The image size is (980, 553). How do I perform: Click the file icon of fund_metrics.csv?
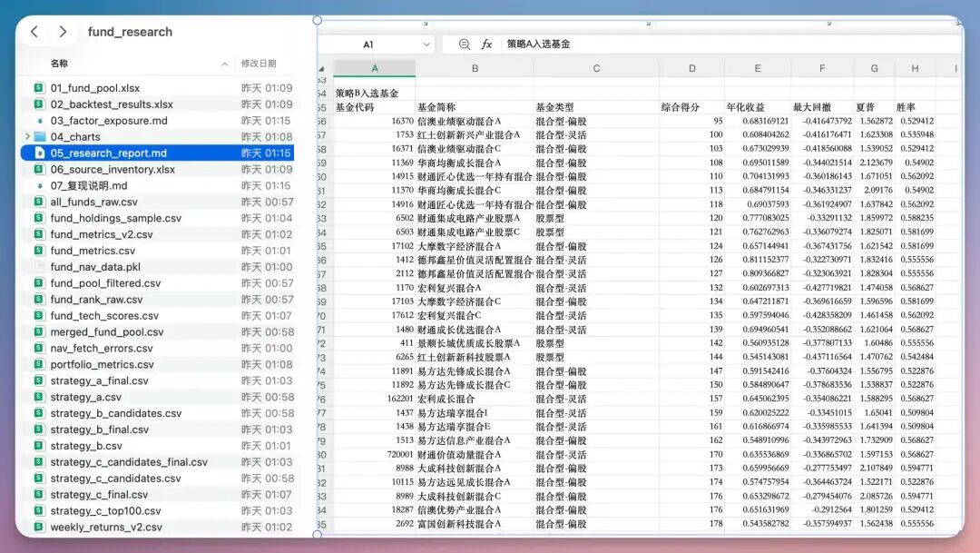coord(39,251)
